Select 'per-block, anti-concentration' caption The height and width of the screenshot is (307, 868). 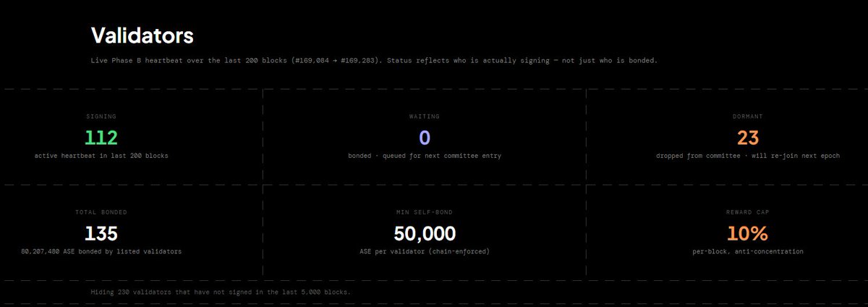pyautogui.click(x=748, y=251)
